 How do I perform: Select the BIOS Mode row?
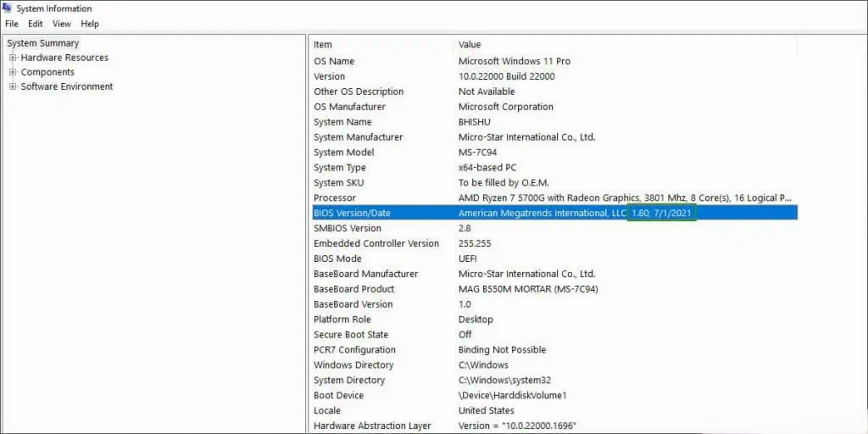click(554, 259)
